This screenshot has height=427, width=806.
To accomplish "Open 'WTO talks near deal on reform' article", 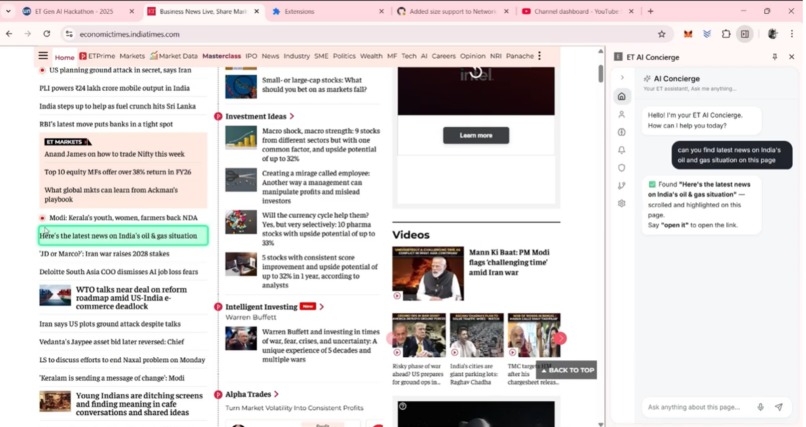I will (x=132, y=298).
